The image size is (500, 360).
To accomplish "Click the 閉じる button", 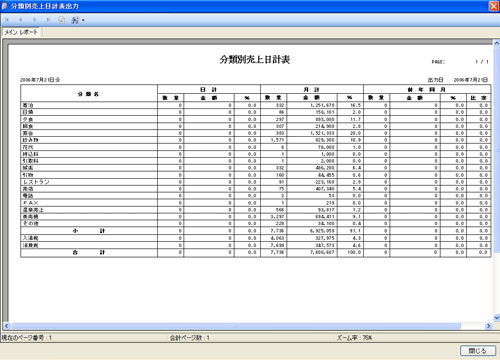I will click(478, 351).
